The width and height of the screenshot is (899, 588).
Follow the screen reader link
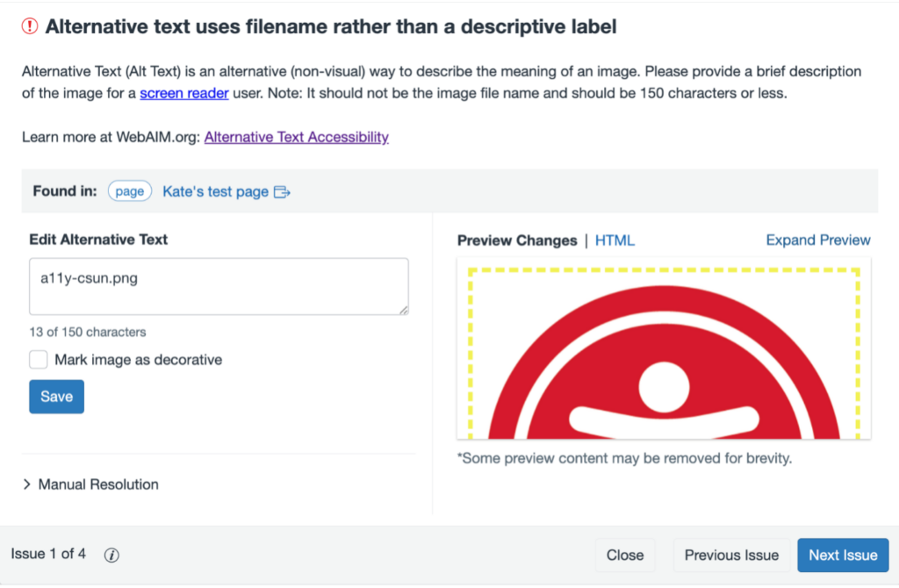(184, 93)
